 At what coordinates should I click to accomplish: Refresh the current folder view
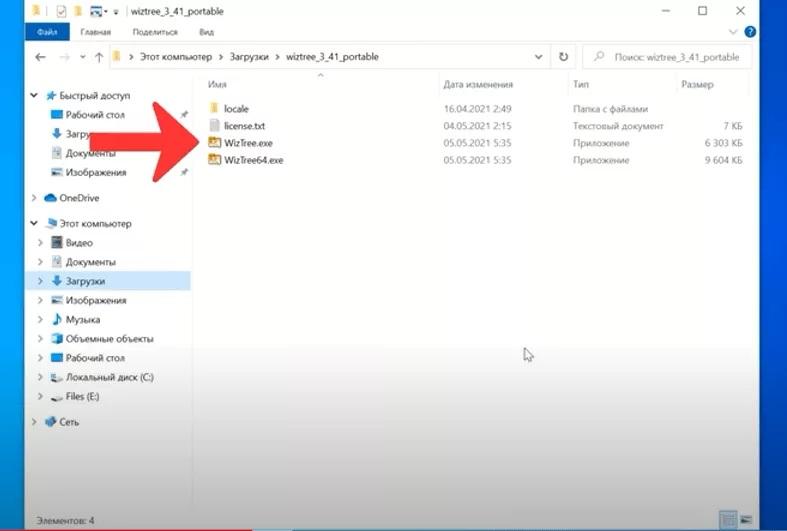pyautogui.click(x=564, y=57)
